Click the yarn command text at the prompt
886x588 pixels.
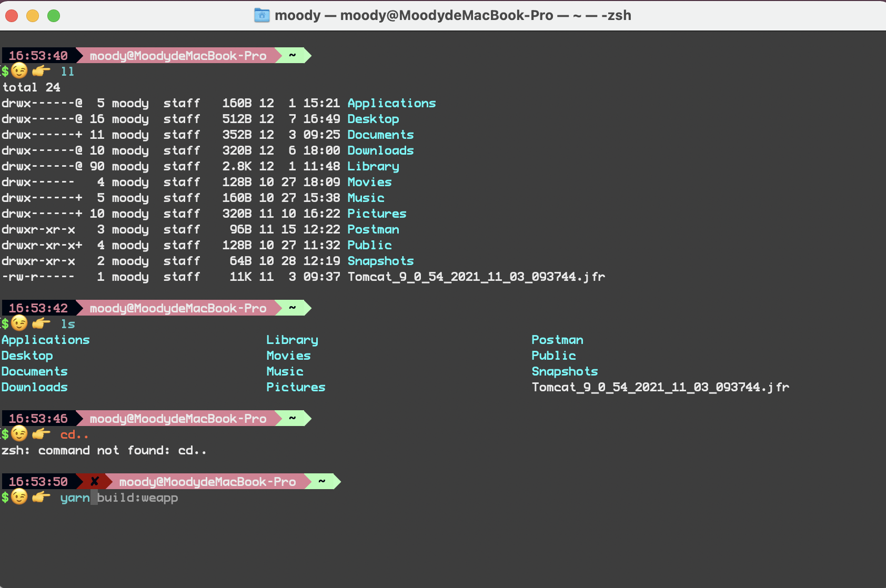75,498
